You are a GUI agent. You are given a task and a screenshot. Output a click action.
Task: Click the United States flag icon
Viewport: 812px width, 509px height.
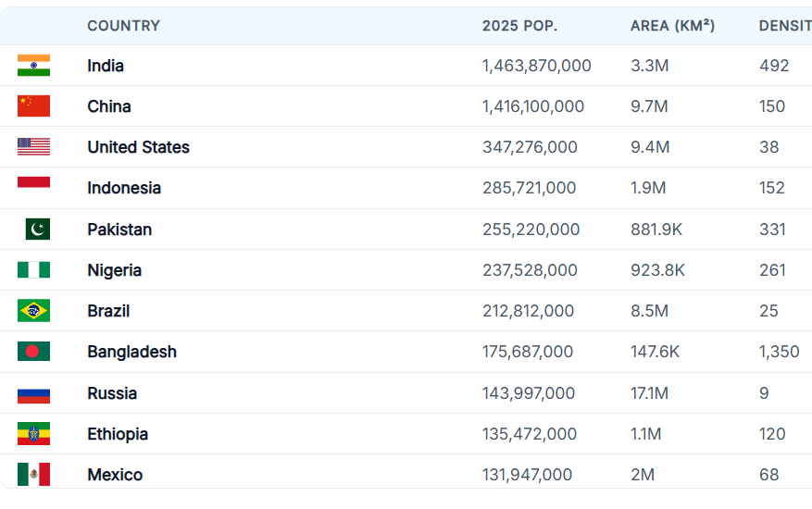point(33,147)
